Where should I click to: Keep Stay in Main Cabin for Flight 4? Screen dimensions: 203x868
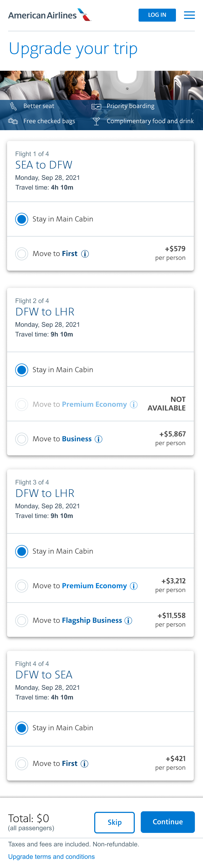pos(22,728)
